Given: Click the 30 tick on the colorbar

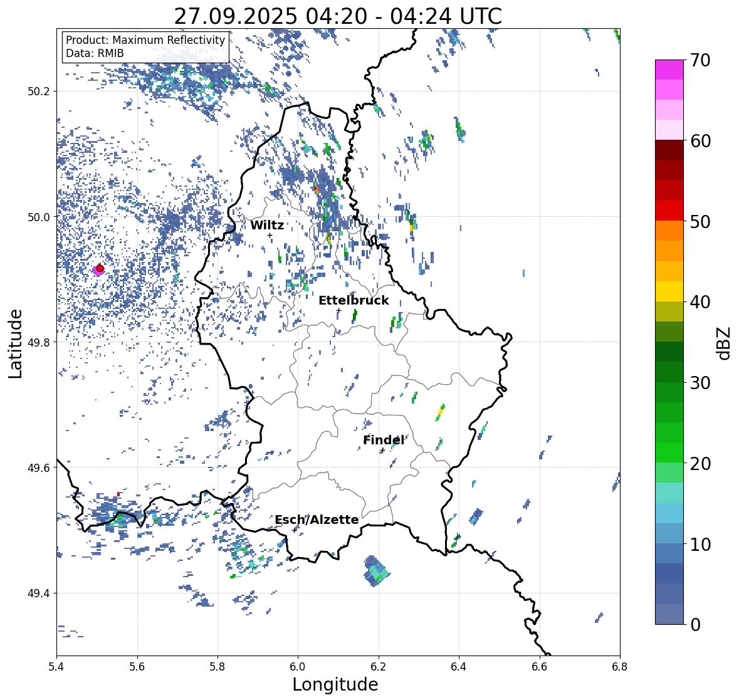Looking at the screenshot, I should coord(700,383).
